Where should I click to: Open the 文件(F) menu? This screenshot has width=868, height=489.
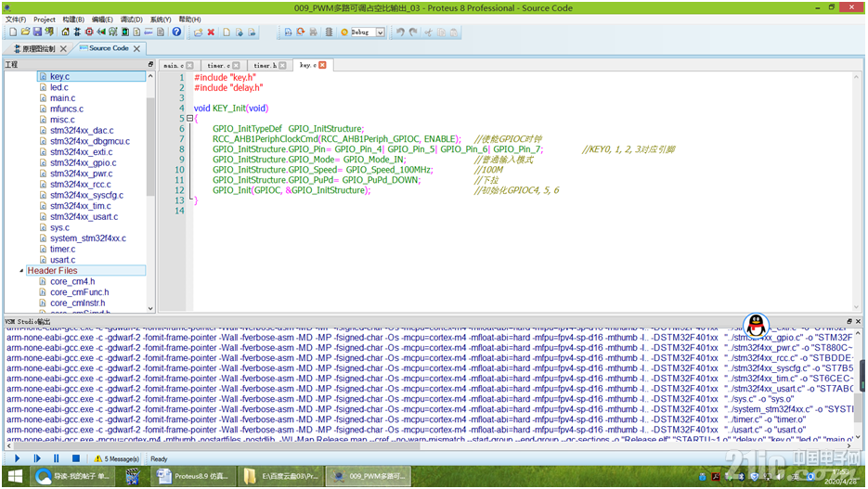pos(16,19)
